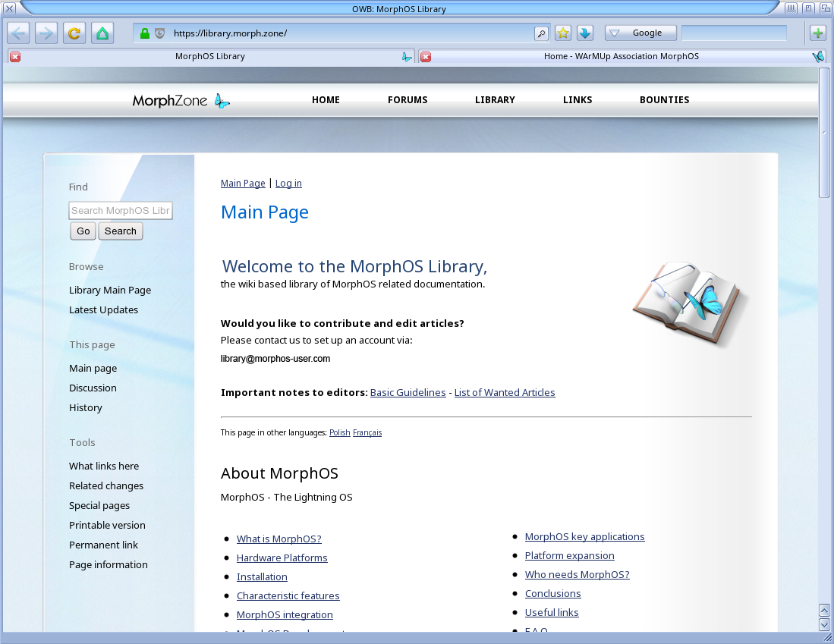Open the Basic Guidelines link
This screenshot has height=644, width=834.
pos(408,392)
